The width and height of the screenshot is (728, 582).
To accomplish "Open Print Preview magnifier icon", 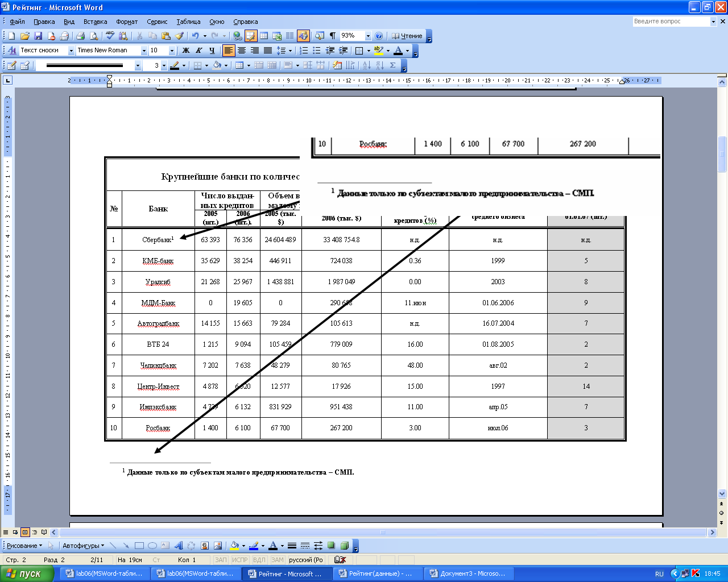I will click(94, 36).
